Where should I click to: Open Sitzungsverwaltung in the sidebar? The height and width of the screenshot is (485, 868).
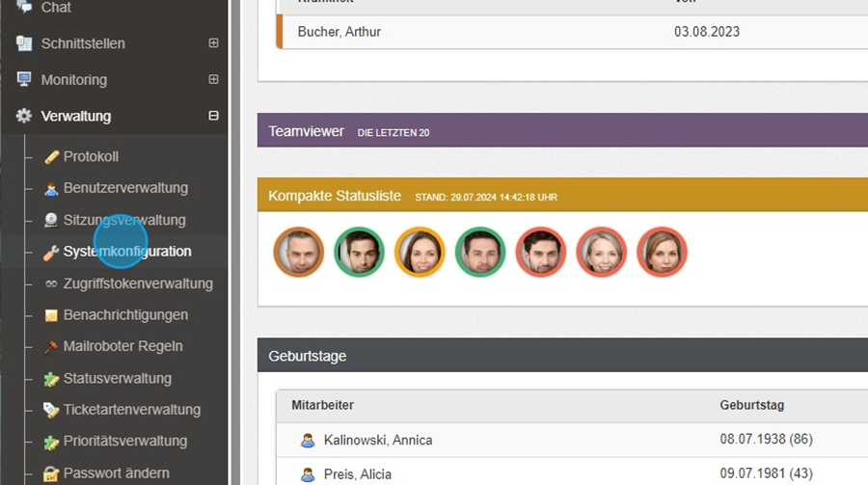coord(124,220)
